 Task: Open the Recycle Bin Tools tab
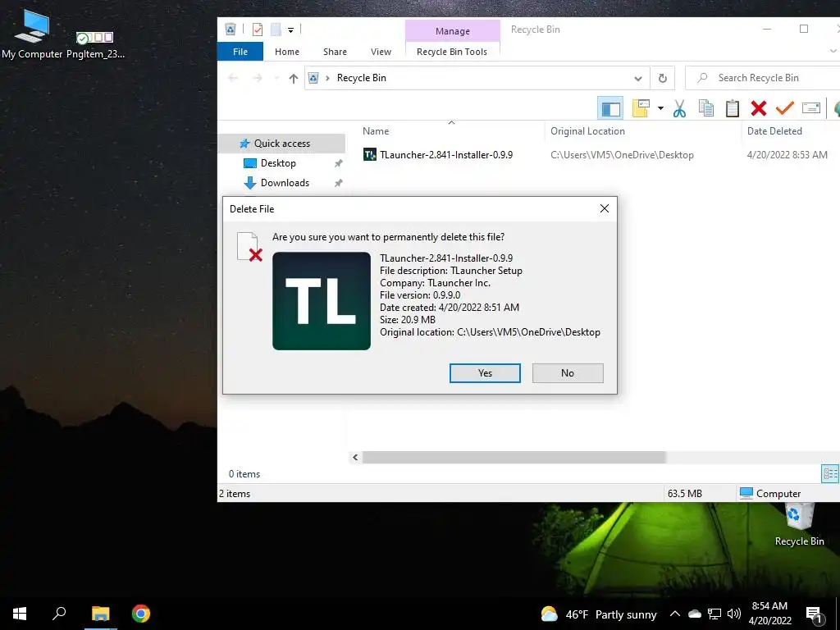click(x=452, y=52)
